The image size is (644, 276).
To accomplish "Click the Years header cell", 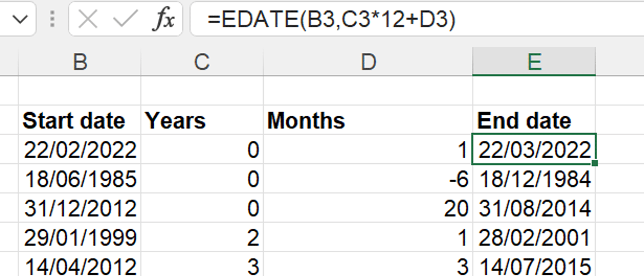I will pos(175,121).
